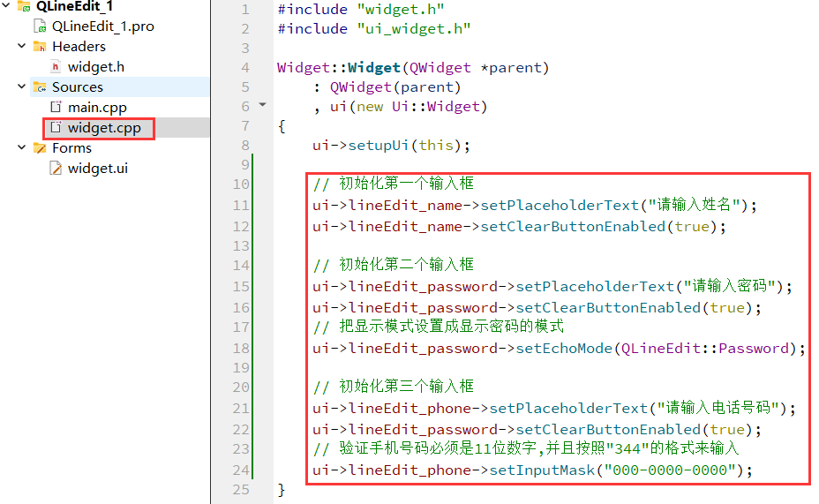
Task: Click line number 1 in gutter
Action: coord(245,10)
